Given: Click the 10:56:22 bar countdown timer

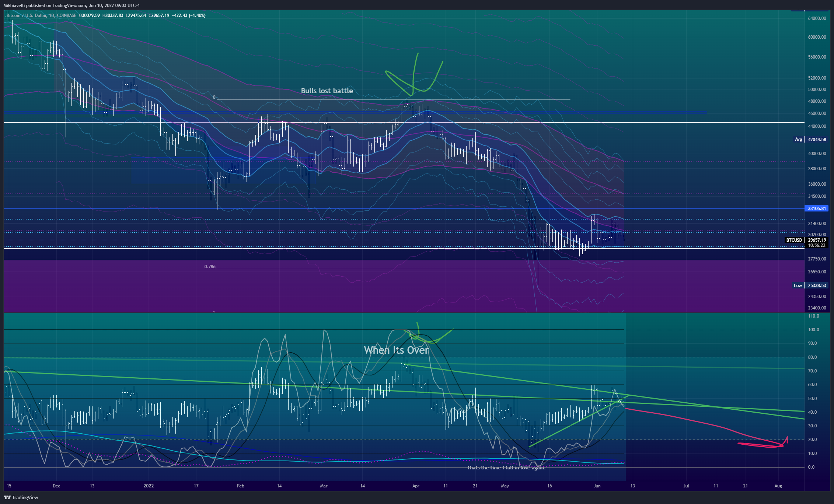Looking at the screenshot, I should coord(817,245).
